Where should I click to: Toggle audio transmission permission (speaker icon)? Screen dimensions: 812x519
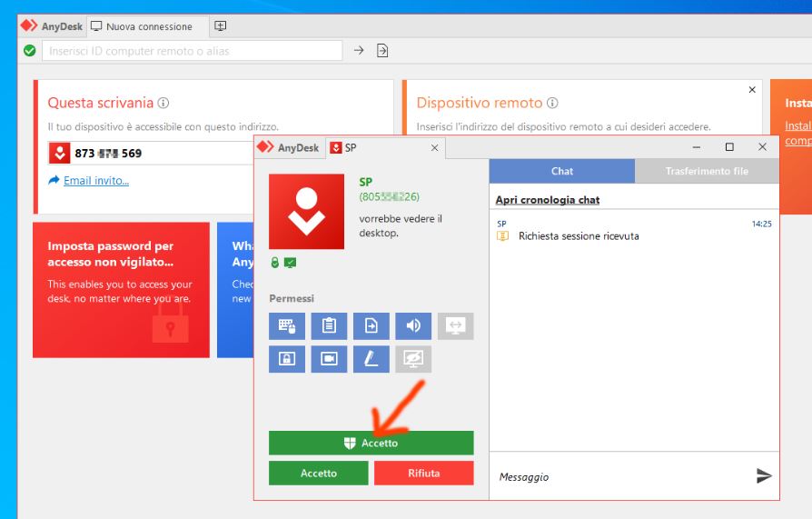click(413, 326)
